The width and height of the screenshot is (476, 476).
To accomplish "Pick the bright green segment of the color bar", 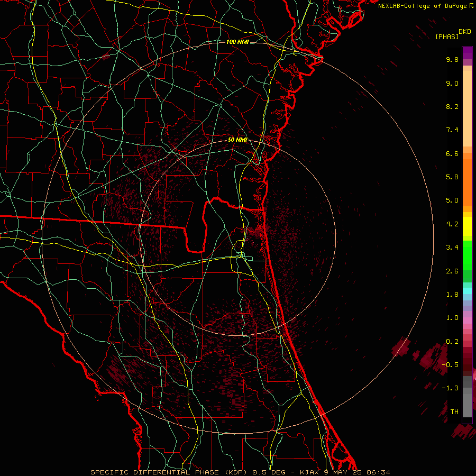I will [x=467, y=258].
